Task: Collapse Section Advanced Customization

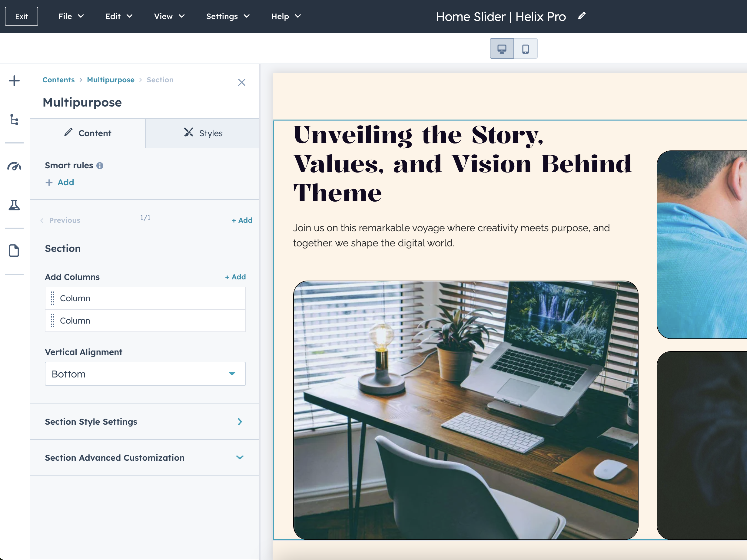Action: (240, 457)
